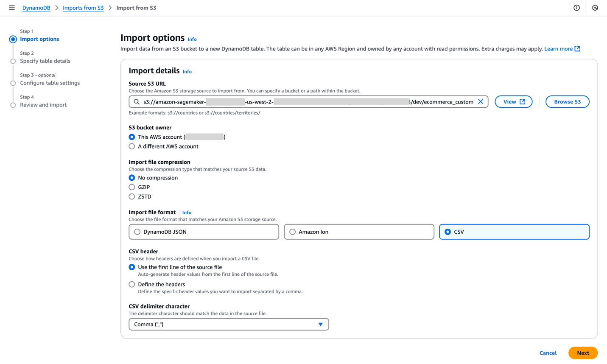
Task: Click the search icon in Source S3 URL
Action: tap(137, 102)
